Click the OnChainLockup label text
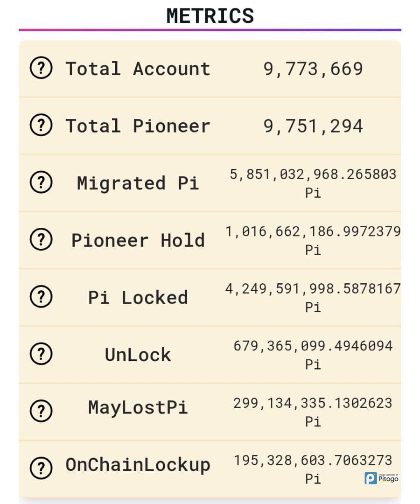 (138, 465)
